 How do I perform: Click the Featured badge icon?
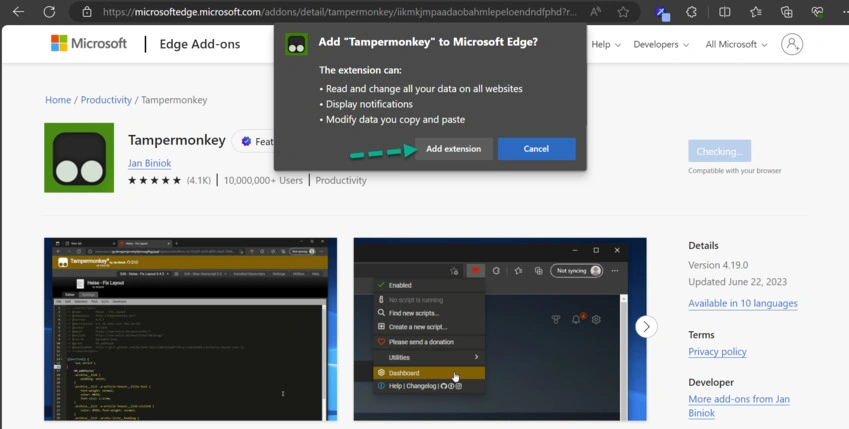click(x=246, y=141)
